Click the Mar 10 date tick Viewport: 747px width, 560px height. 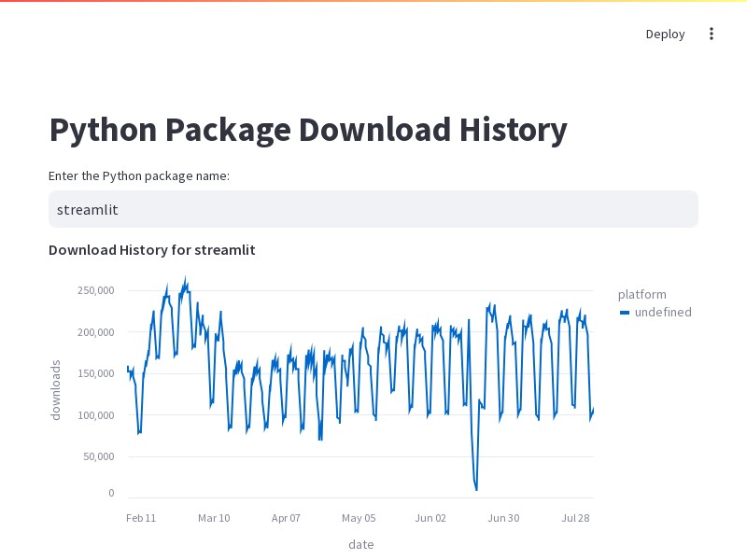point(214,518)
